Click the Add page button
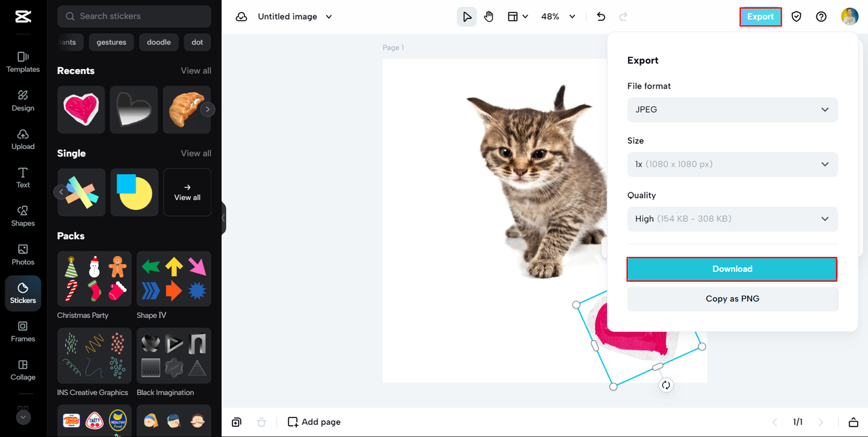The height and width of the screenshot is (437, 868). tap(314, 422)
